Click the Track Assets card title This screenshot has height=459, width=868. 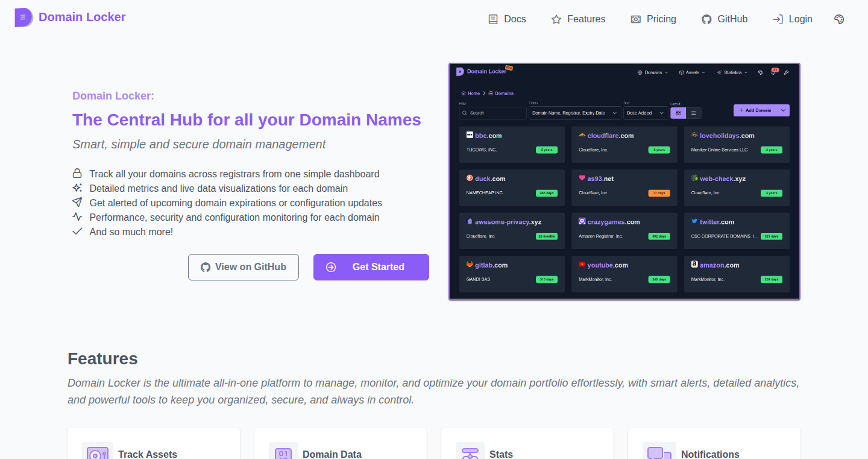tap(148, 454)
